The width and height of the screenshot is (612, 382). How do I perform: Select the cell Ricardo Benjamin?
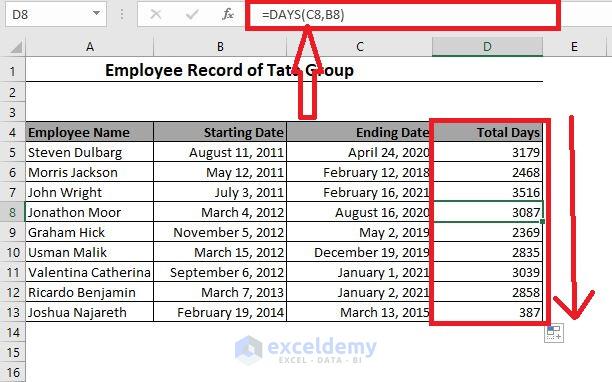pos(90,292)
